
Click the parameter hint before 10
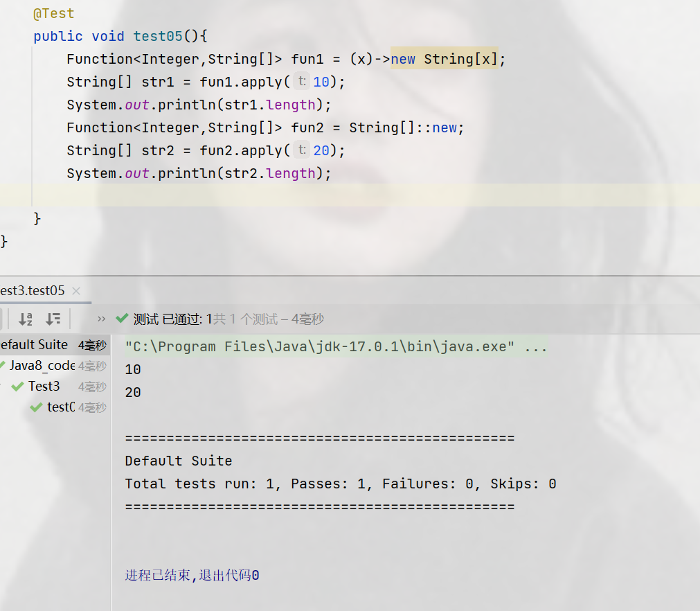pyautogui.click(x=303, y=81)
